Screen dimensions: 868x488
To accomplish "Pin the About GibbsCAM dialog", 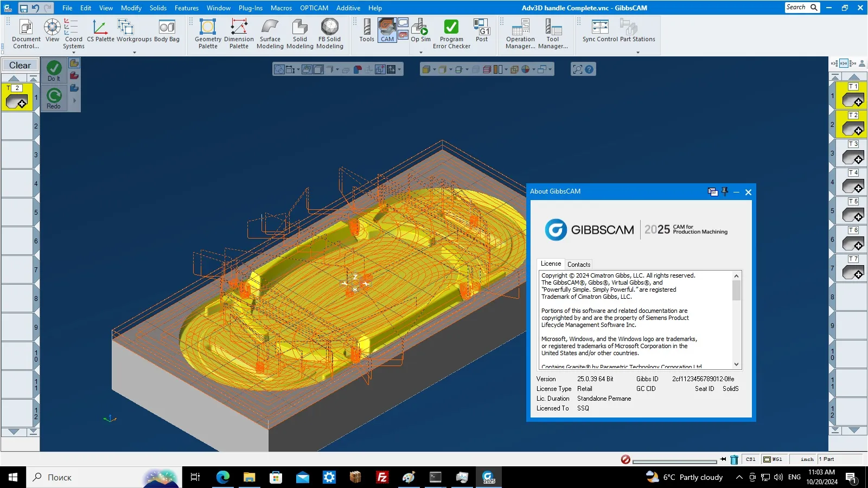I will click(724, 191).
